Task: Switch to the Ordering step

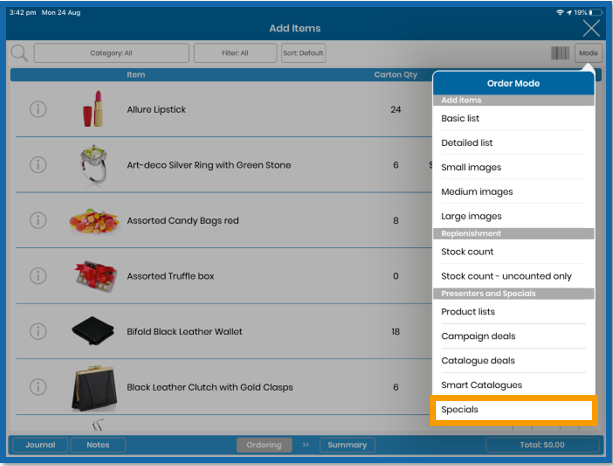Action: click(264, 445)
